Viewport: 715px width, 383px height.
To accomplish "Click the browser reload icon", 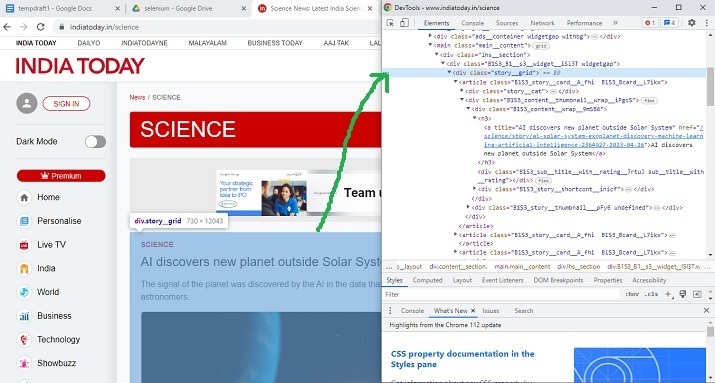I will 41,27.
